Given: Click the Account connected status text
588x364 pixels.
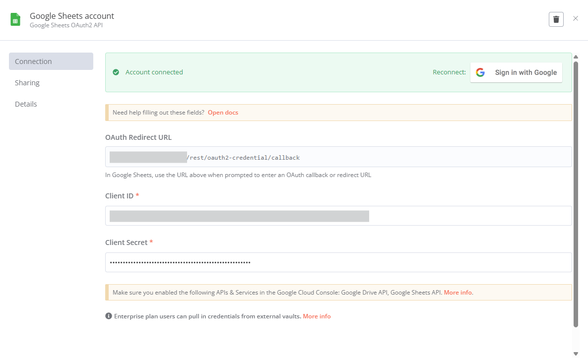Looking at the screenshot, I should pos(154,72).
